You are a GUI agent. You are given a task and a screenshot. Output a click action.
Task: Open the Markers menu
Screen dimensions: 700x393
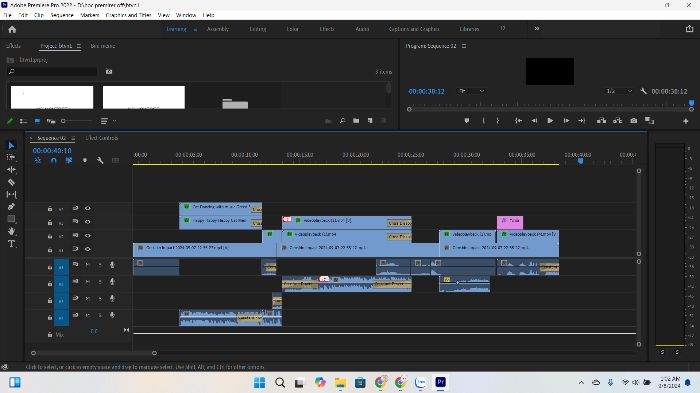click(x=90, y=15)
